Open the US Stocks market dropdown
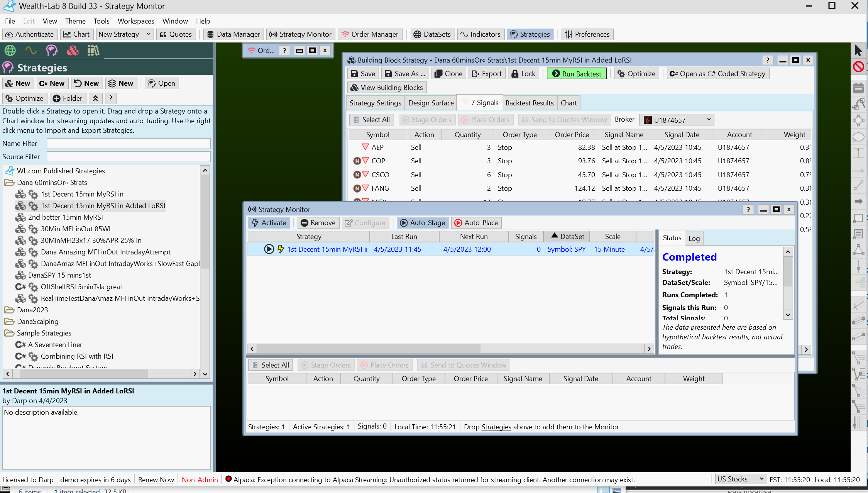The image size is (868, 493). point(740,479)
